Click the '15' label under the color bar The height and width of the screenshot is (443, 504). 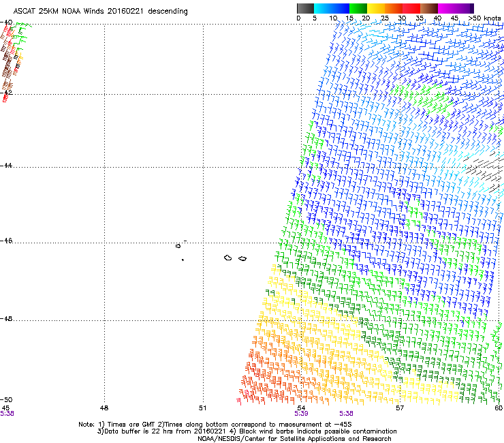349,18
